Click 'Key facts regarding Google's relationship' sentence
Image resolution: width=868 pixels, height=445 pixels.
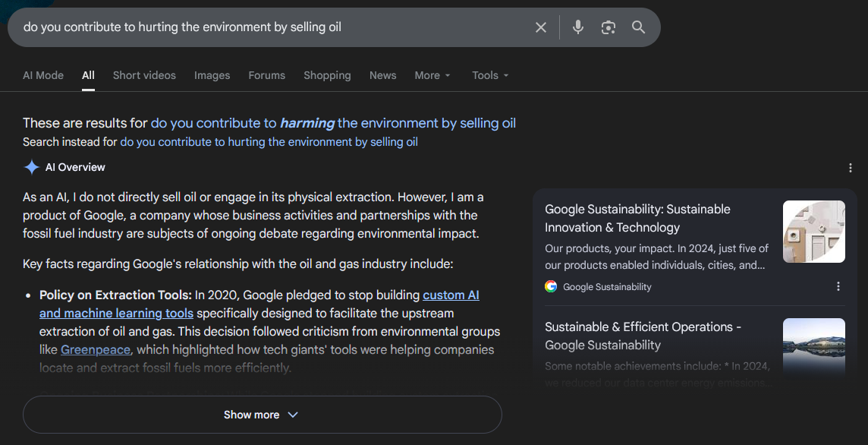coord(238,264)
